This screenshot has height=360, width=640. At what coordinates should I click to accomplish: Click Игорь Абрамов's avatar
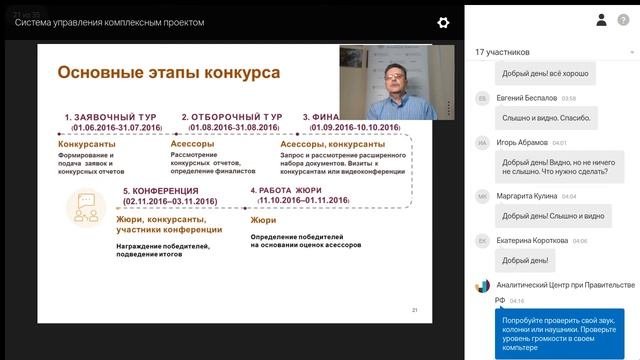click(482, 143)
